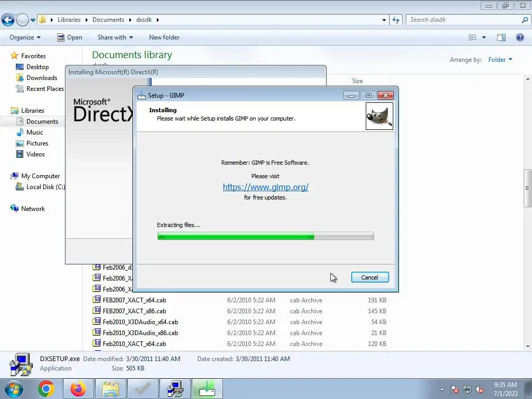
Task: Select Music library
Action: 35,132
